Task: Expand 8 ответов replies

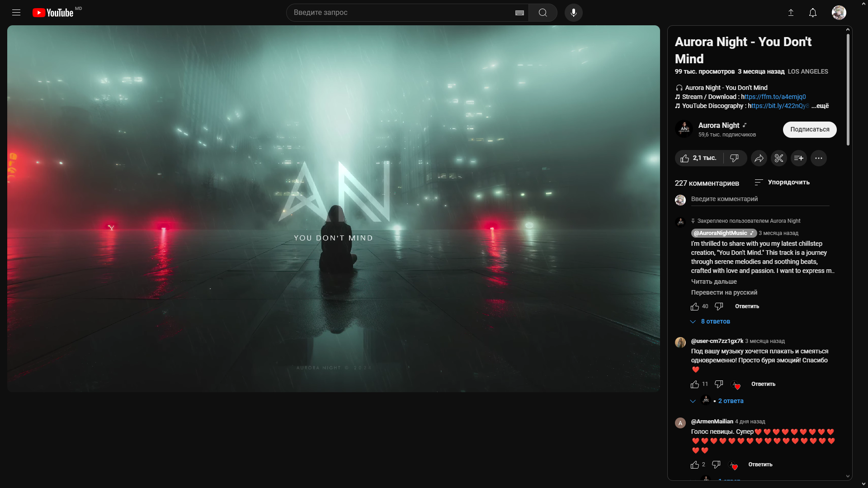Action: click(x=710, y=322)
